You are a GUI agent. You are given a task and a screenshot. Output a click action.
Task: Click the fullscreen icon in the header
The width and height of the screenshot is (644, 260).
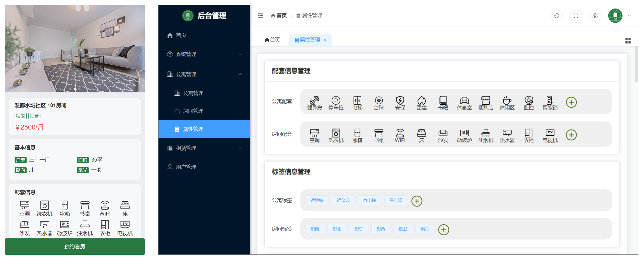pos(576,16)
